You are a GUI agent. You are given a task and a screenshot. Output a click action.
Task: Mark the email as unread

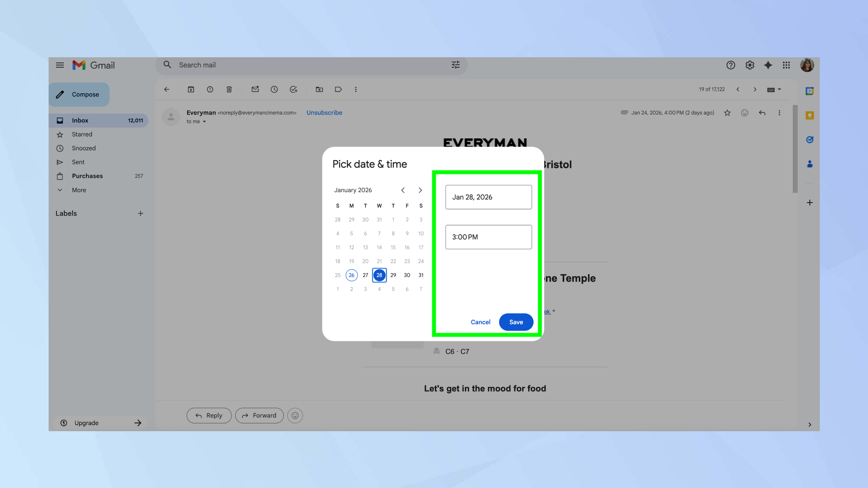255,89
